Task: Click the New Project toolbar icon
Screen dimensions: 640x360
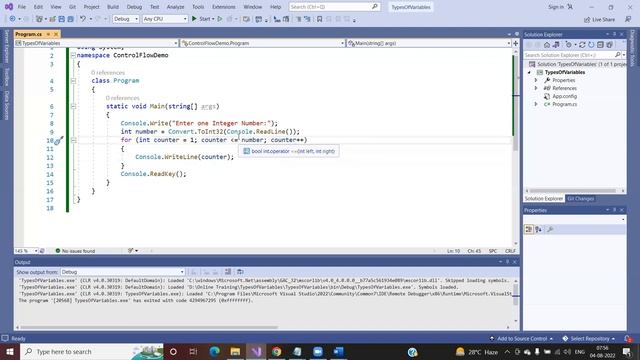Action: (39, 19)
